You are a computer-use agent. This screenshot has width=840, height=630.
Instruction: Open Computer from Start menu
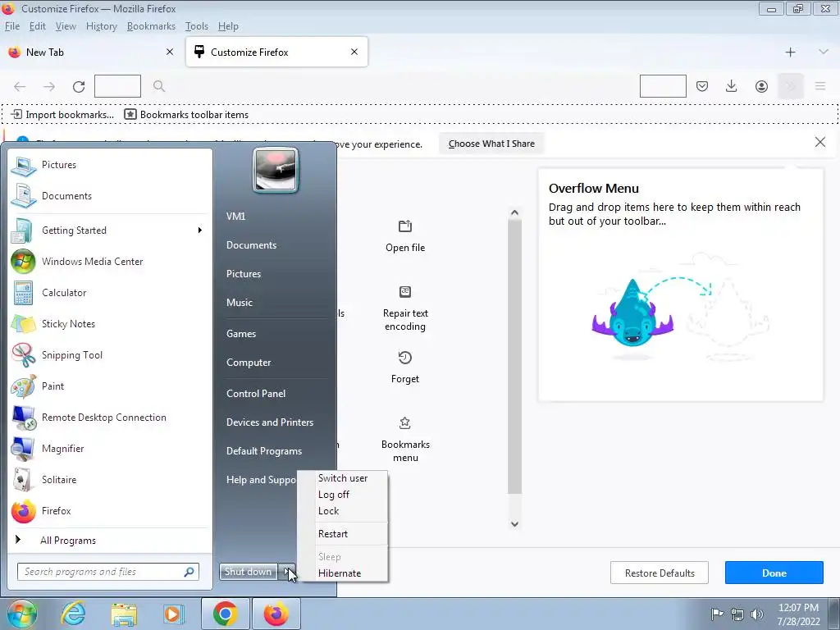[249, 362]
